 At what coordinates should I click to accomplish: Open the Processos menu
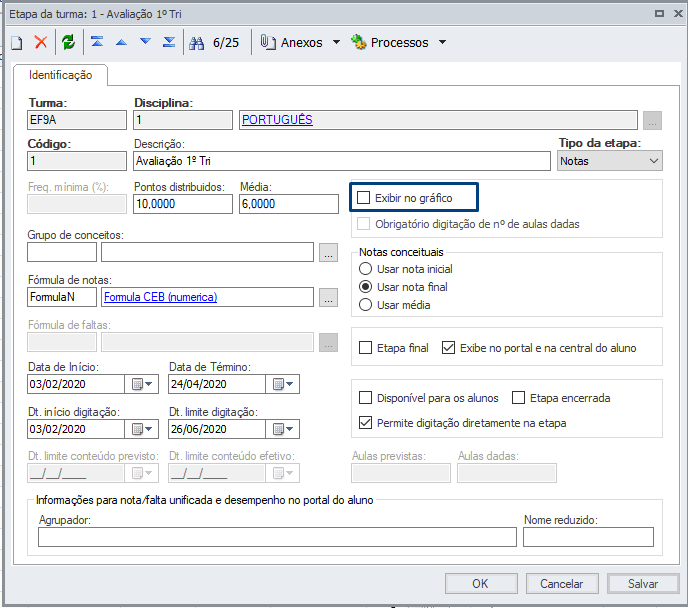pos(398,43)
